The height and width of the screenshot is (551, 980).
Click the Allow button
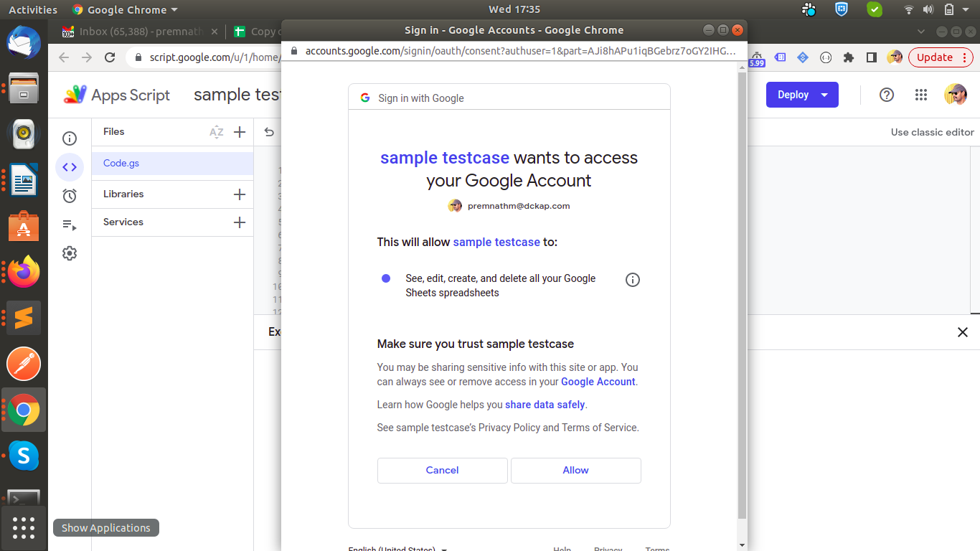click(575, 471)
